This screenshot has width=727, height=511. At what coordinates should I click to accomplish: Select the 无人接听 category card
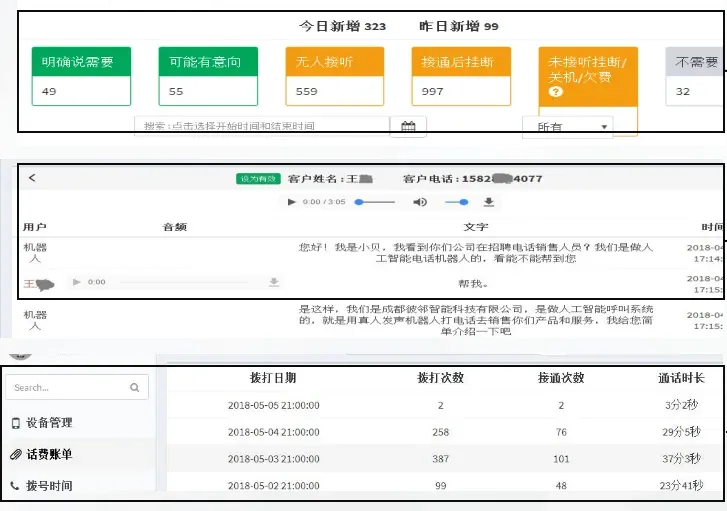click(335, 77)
